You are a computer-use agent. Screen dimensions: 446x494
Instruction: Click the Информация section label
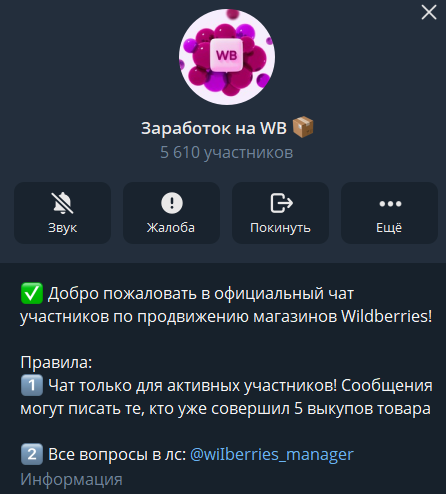pyautogui.click(x=71, y=479)
